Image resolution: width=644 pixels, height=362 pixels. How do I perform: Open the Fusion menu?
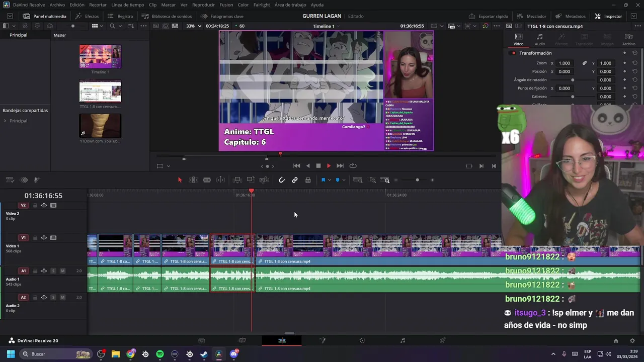pos(226,5)
